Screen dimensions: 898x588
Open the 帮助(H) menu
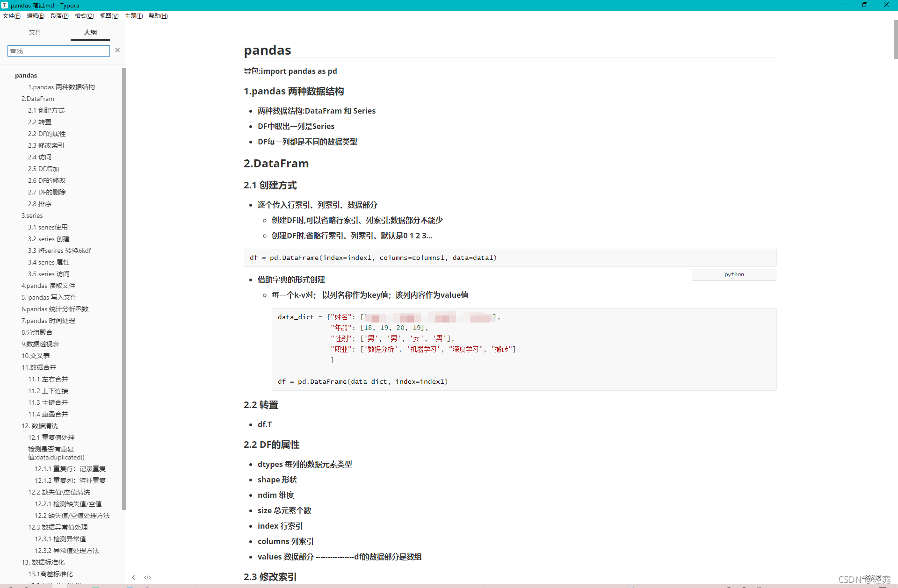pos(158,16)
